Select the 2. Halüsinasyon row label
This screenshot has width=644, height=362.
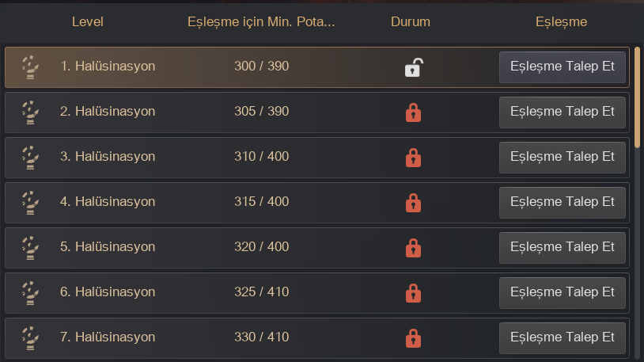(x=108, y=112)
